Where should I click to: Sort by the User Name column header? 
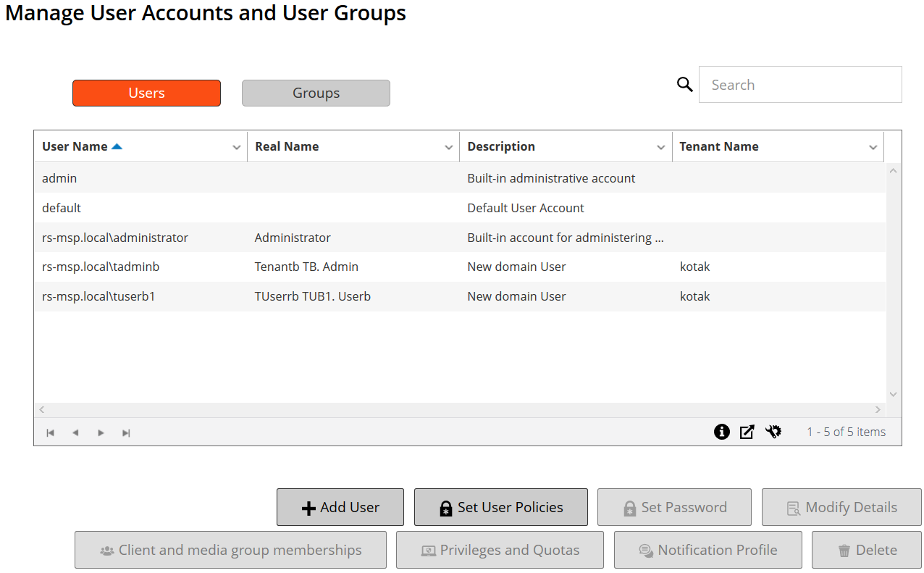tap(75, 146)
